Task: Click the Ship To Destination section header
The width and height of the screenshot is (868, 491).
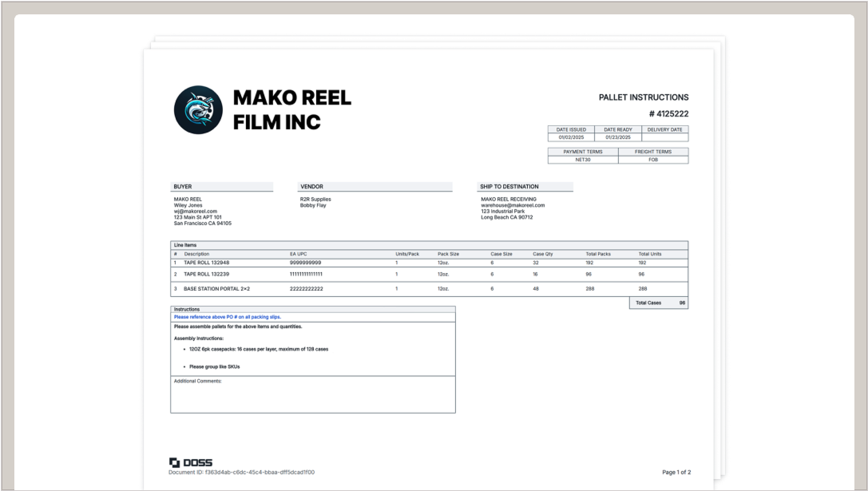Action: (509, 187)
